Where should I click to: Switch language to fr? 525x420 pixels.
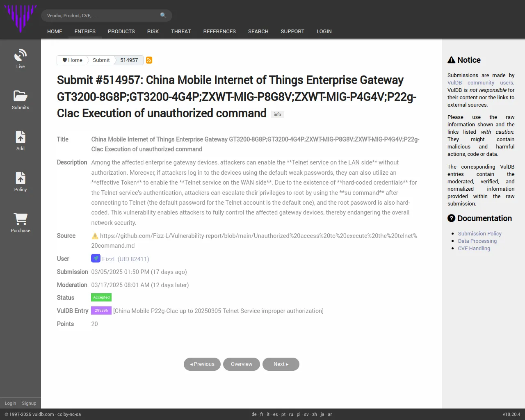click(262, 414)
